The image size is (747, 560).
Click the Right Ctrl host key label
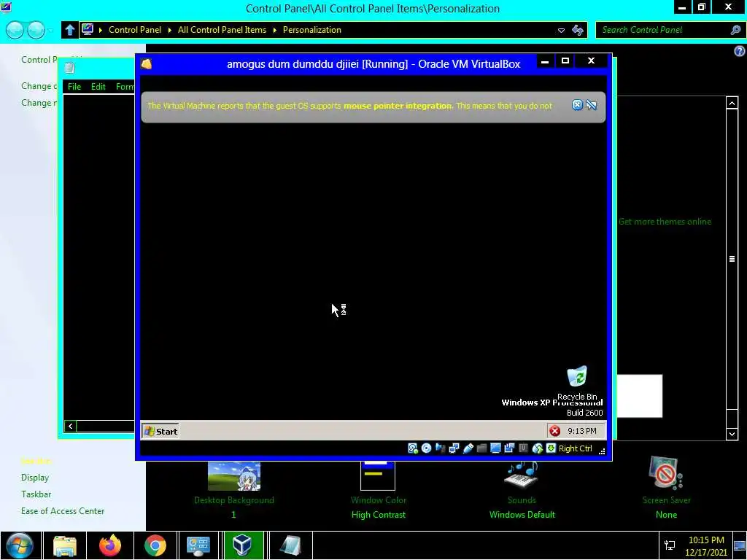click(x=575, y=448)
